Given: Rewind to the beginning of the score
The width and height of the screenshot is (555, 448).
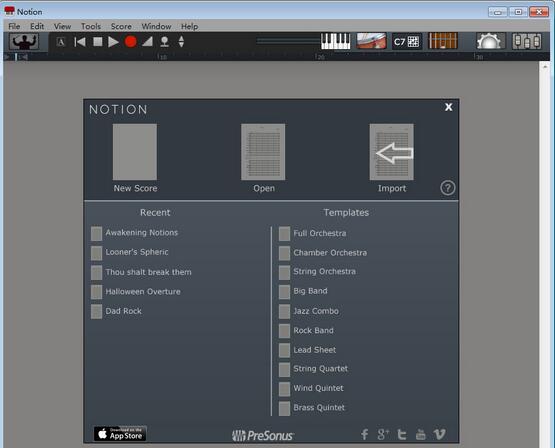Looking at the screenshot, I should click(x=80, y=42).
